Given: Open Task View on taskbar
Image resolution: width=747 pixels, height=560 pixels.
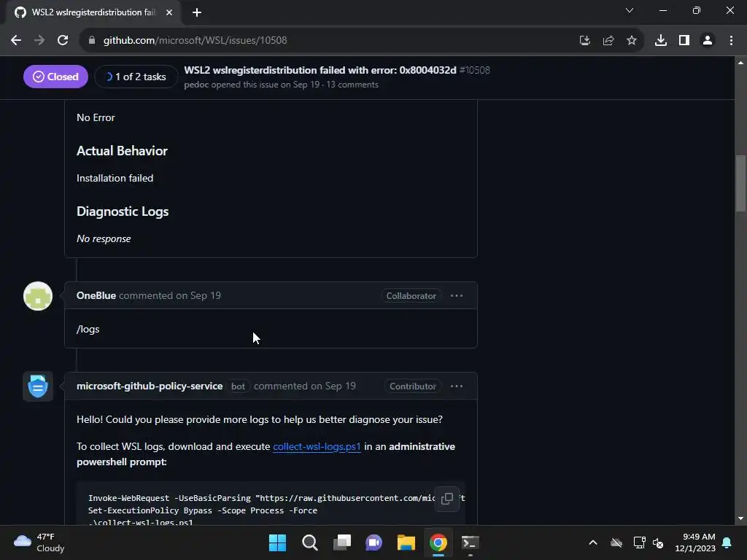Looking at the screenshot, I should pyautogui.click(x=342, y=542).
